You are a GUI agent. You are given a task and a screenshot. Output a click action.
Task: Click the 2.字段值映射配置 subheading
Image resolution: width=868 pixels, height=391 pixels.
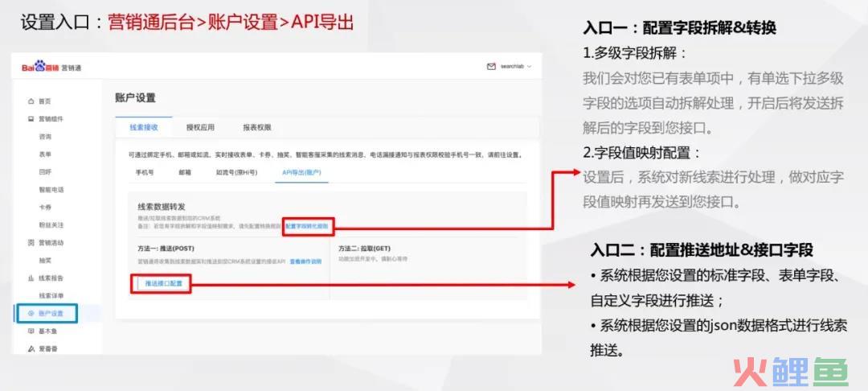642,153
